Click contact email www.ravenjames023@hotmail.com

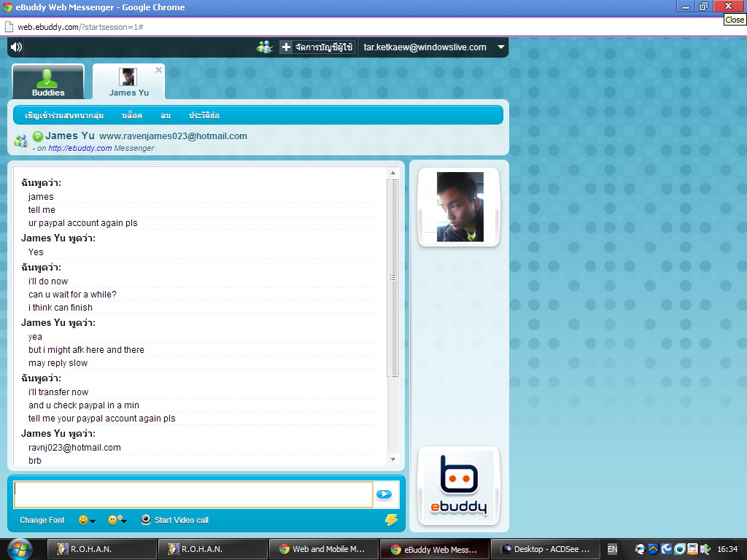[x=173, y=136]
